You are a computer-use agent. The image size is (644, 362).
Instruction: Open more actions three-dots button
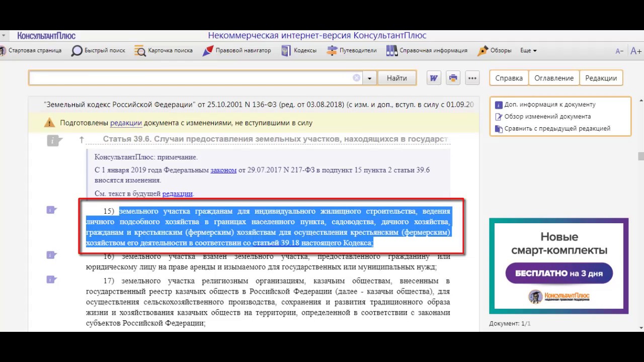click(472, 78)
